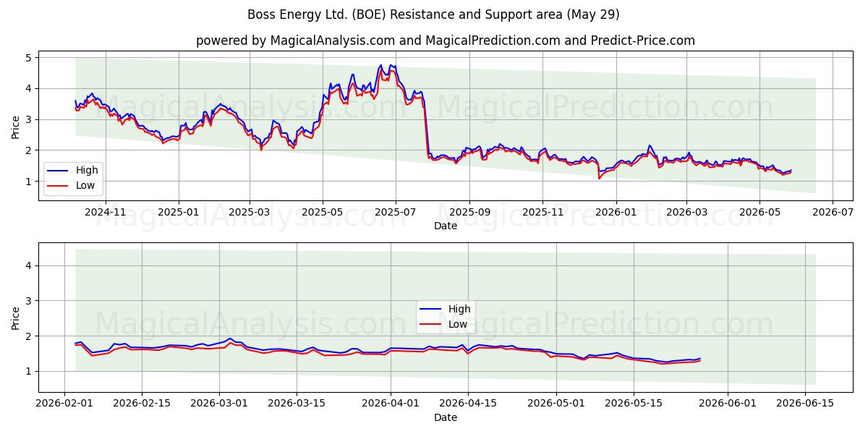The image size is (868, 434).
Task: Click the '2026-05-15' date label on the bottom chart axis
Action: 634,405
